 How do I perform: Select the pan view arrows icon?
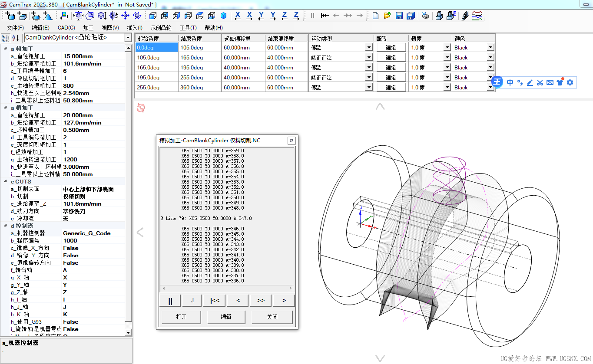(x=125, y=16)
